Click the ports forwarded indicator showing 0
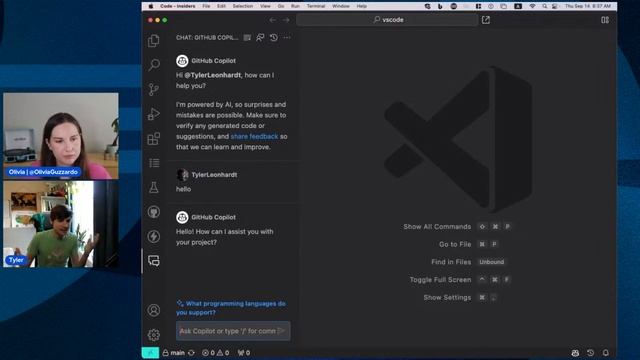 pyautogui.click(x=244, y=353)
